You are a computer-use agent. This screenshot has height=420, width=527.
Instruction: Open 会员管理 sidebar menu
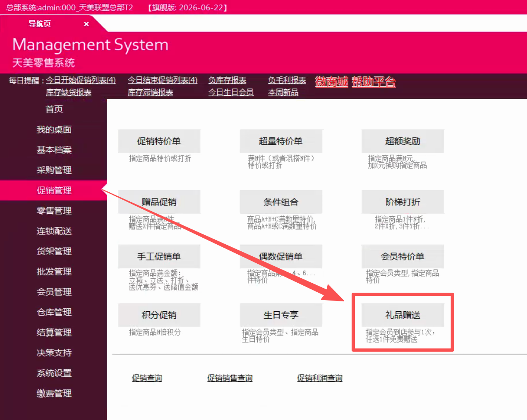coord(54,291)
